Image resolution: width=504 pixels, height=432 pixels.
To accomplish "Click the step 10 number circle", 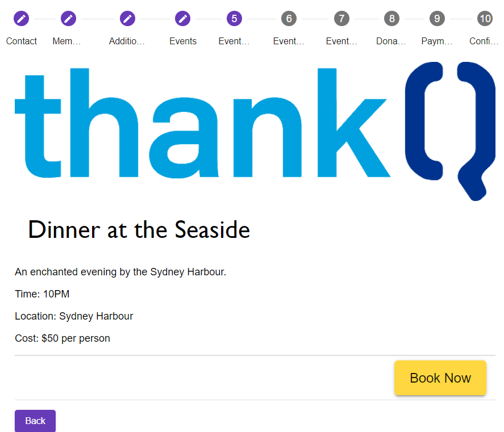I will coord(485,19).
